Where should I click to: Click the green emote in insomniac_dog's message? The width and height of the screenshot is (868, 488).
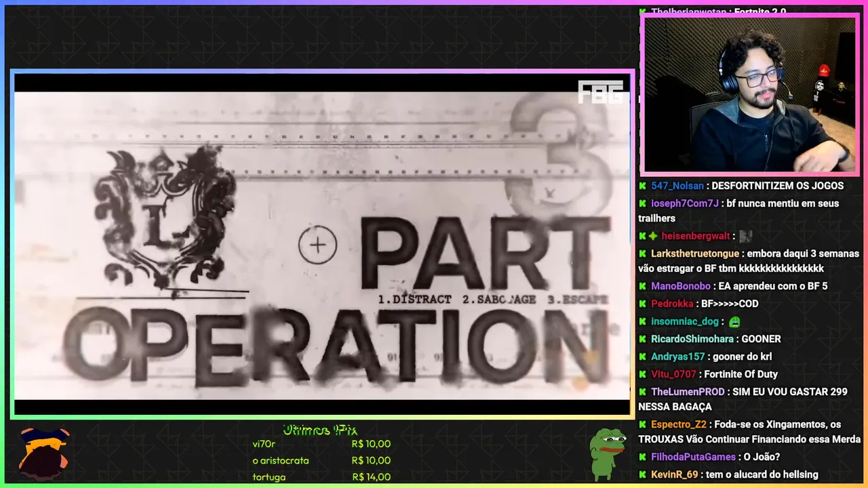click(734, 322)
